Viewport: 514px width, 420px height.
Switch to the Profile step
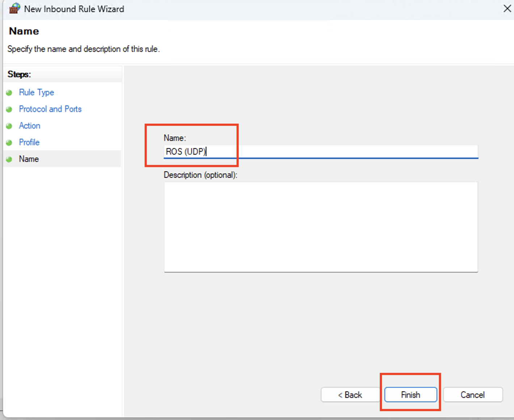29,142
